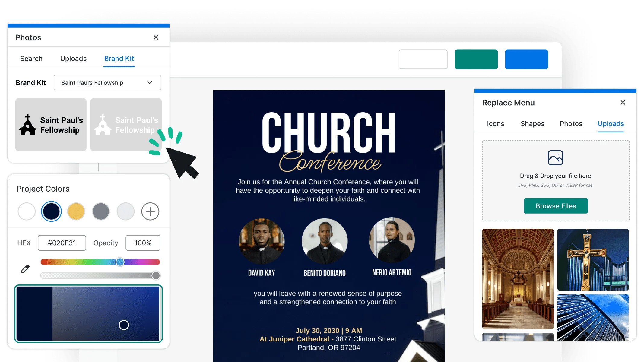Click the HEX color input field
The height and width of the screenshot is (362, 644).
[62, 243]
